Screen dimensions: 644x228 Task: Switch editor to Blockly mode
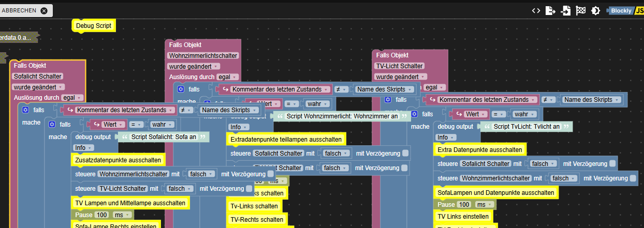click(621, 10)
